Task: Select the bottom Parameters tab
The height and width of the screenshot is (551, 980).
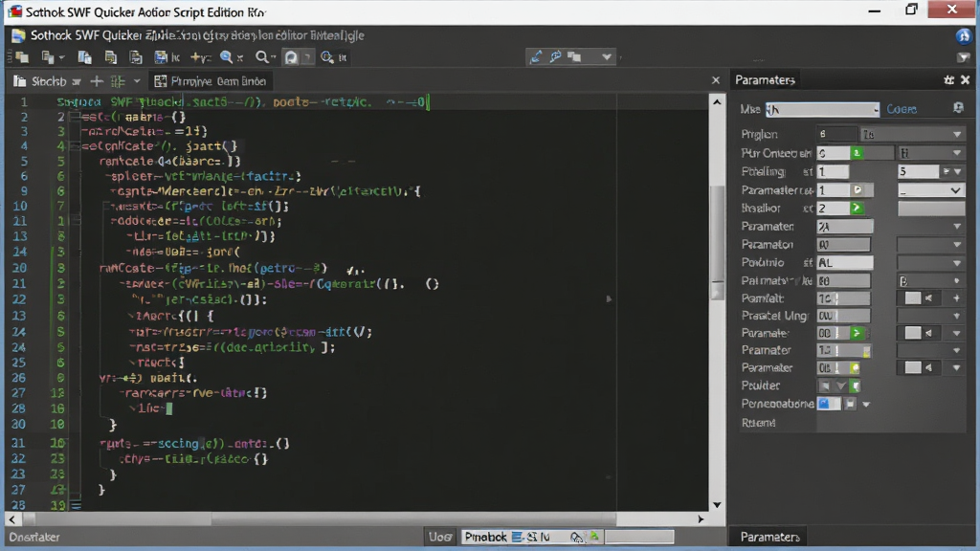Action: (769, 537)
